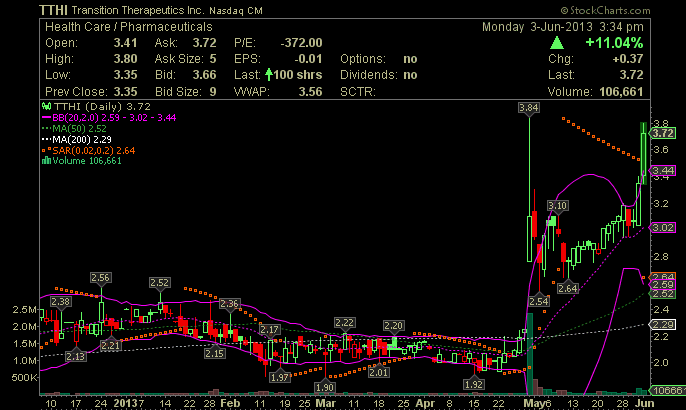Click the magenta 3.44 upper band axis tag
686x410 pixels.
coord(662,170)
